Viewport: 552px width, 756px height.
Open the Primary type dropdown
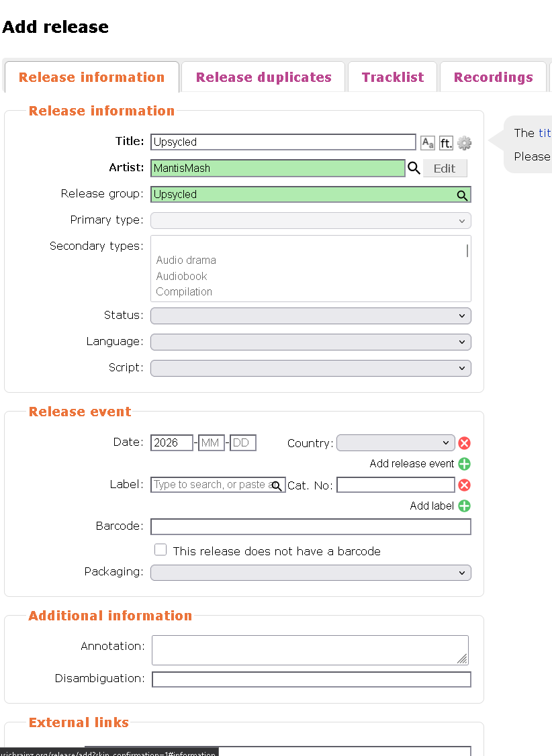[x=310, y=221]
